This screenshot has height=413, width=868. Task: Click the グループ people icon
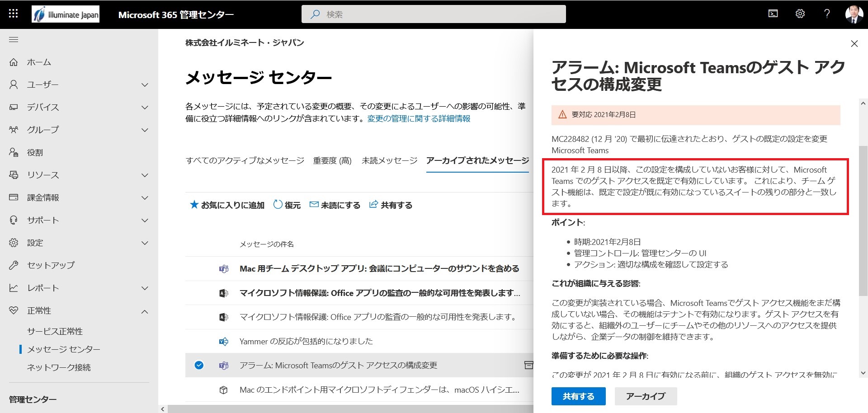click(x=14, y=130)
